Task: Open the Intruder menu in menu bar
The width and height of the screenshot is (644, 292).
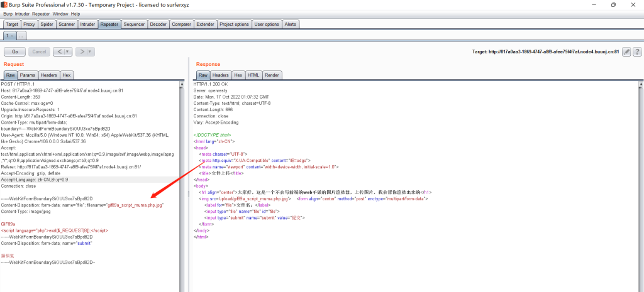Action: click(22, 13)
